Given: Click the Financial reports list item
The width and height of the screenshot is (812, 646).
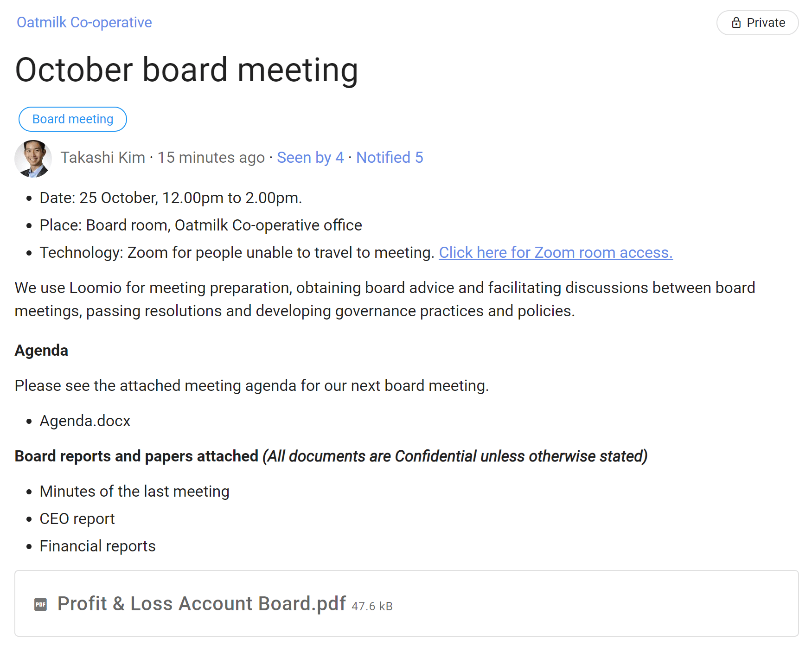Looking at the screenshot, I should click(x=97, y=546).
